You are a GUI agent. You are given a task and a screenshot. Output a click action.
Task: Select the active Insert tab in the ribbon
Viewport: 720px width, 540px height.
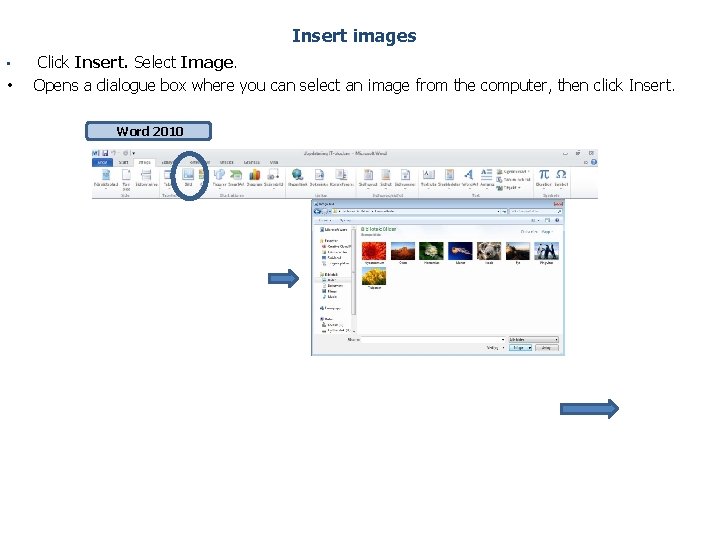point(145,163)
